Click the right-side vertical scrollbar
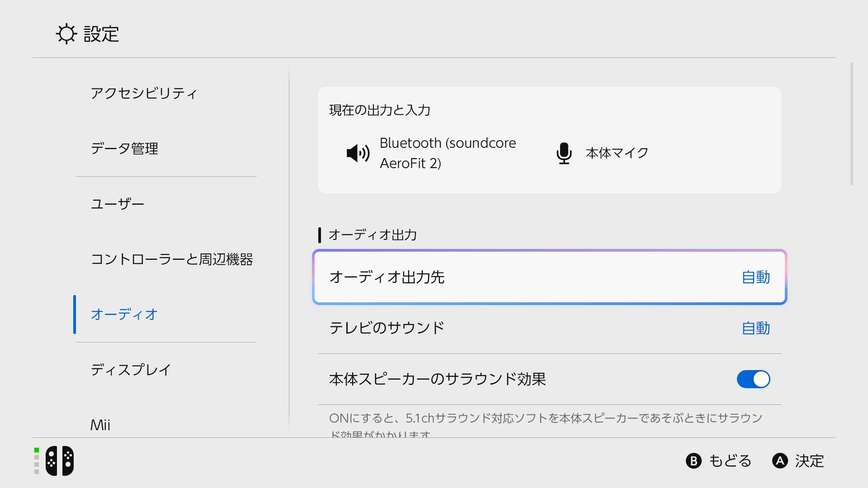This screenshot has height=488, width=868. 852,124
